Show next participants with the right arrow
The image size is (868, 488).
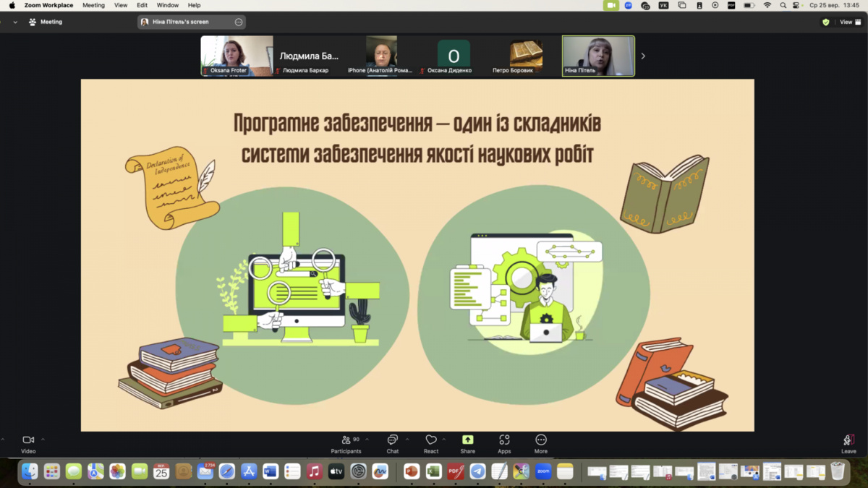click(x=643, y=56)
